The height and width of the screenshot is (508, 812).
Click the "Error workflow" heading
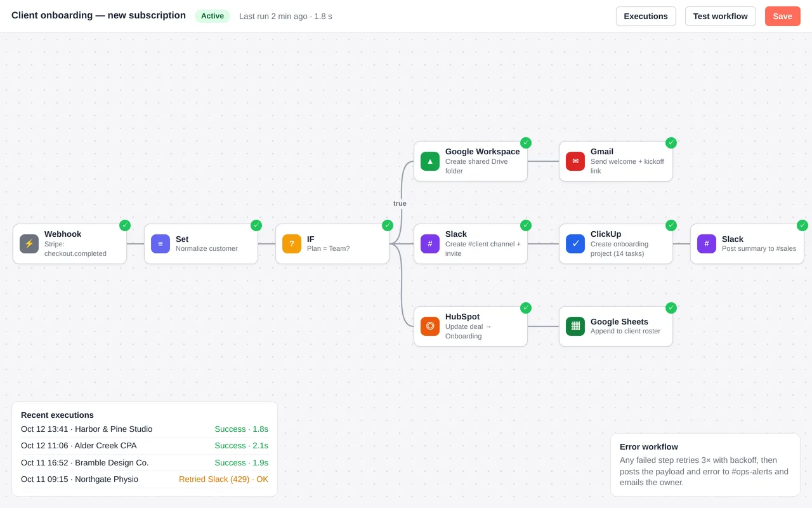[x=649, y=447]
